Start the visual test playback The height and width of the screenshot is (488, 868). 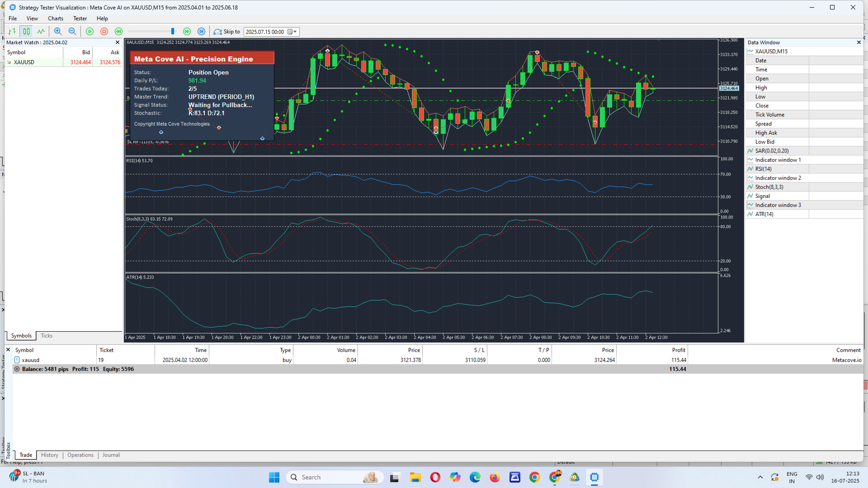[90, 32]
